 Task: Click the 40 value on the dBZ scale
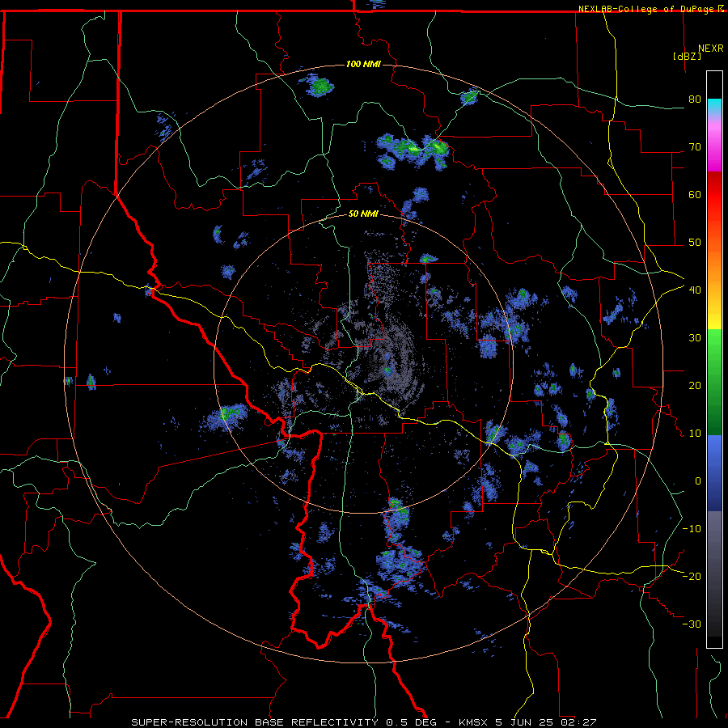695,290
